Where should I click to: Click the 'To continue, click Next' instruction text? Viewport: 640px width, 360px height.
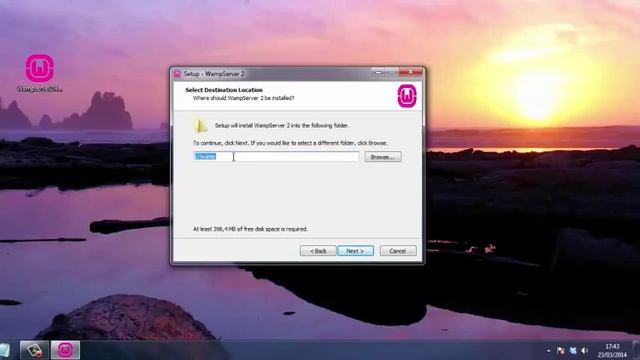290,143
